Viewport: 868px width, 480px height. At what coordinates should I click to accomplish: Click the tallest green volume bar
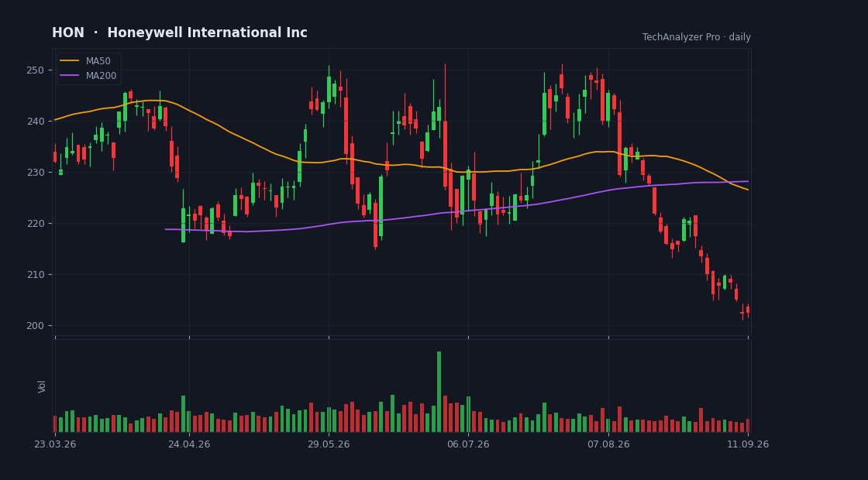[439, 392]
